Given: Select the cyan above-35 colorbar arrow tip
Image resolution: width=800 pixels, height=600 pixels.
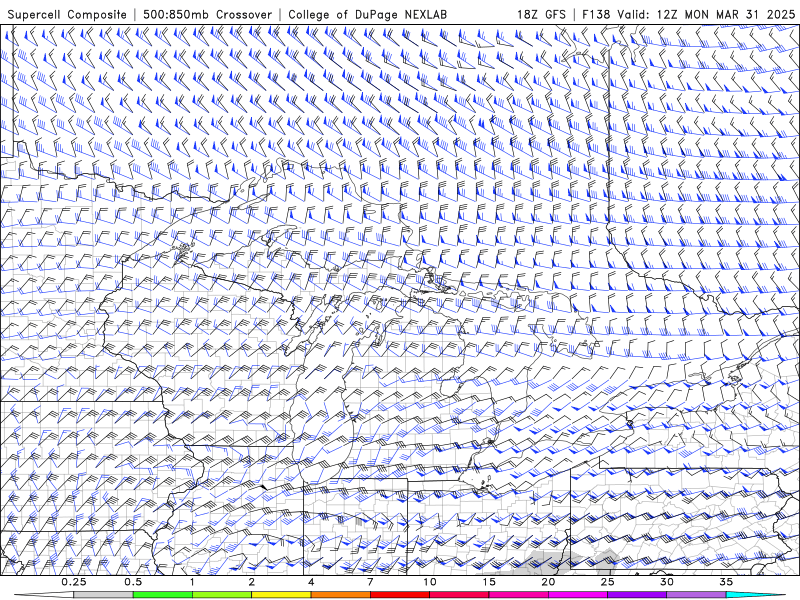Looking at the screenshot, I should tap(755, 595).
